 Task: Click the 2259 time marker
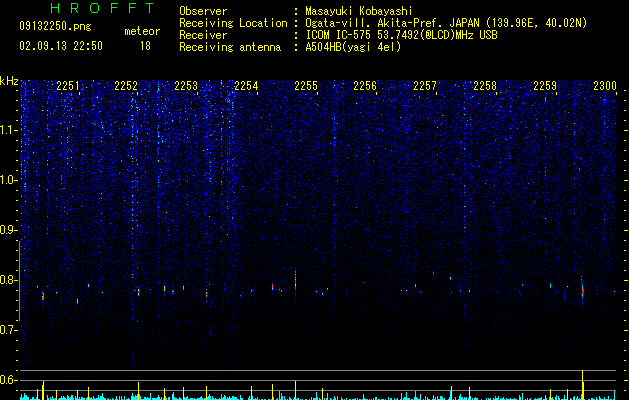(545, 86)
